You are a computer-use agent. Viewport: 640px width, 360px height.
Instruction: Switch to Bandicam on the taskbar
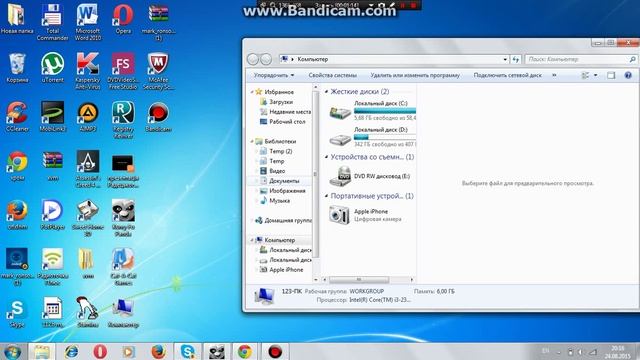click(x=275, y=351)
